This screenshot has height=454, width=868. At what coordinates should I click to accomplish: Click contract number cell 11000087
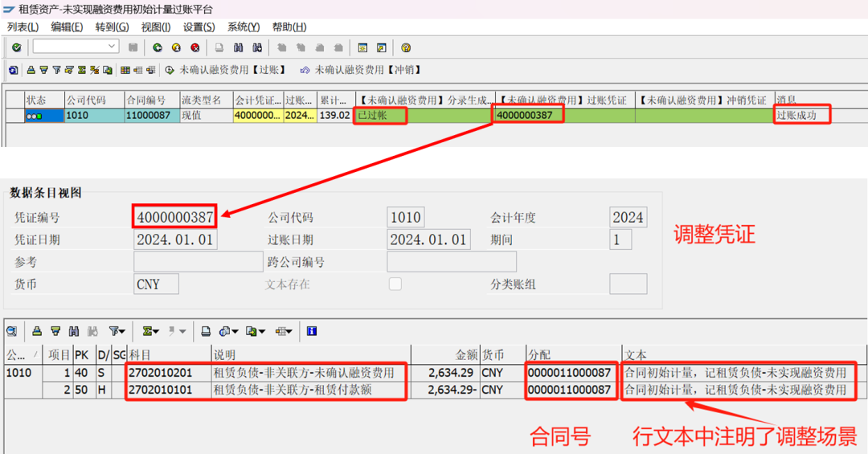click(x=152, y=115)
